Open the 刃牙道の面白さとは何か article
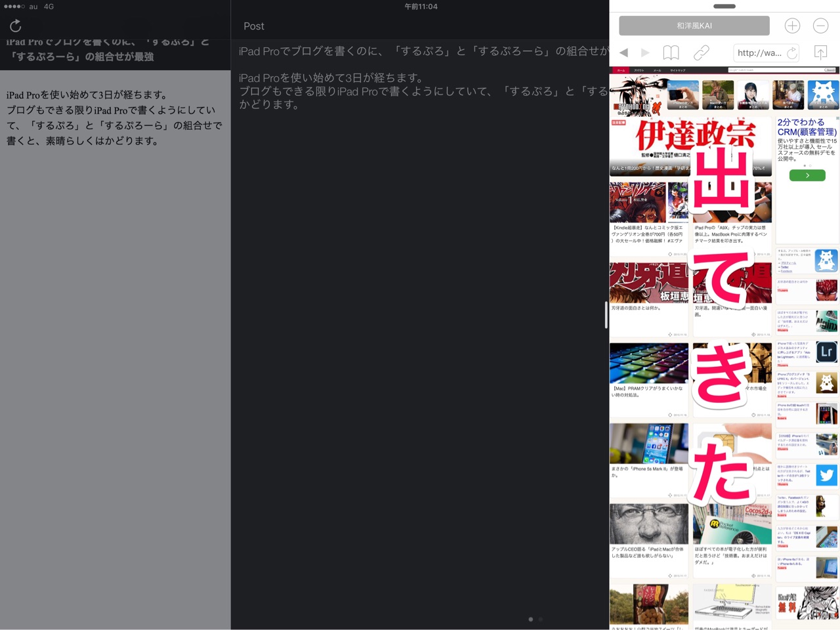Image resolution: width=840 pixels, height=630 pixels. click(x=637, y=308)
